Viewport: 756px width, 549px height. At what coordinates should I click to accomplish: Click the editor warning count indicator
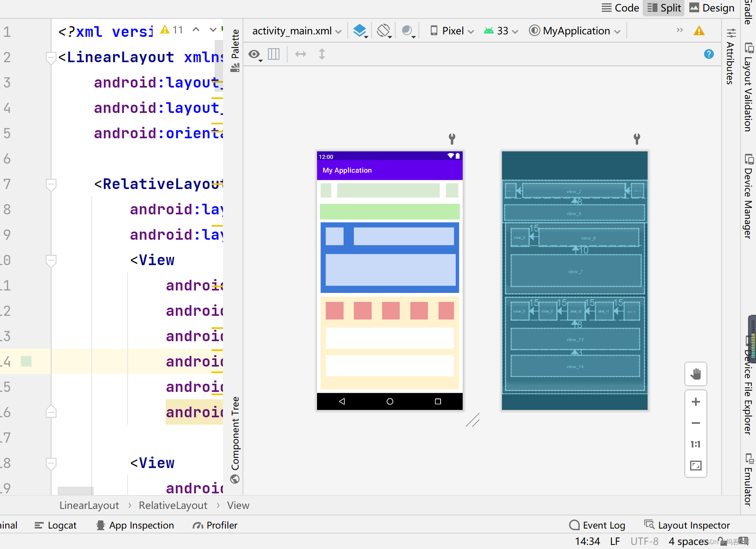(x=172, y=30)
